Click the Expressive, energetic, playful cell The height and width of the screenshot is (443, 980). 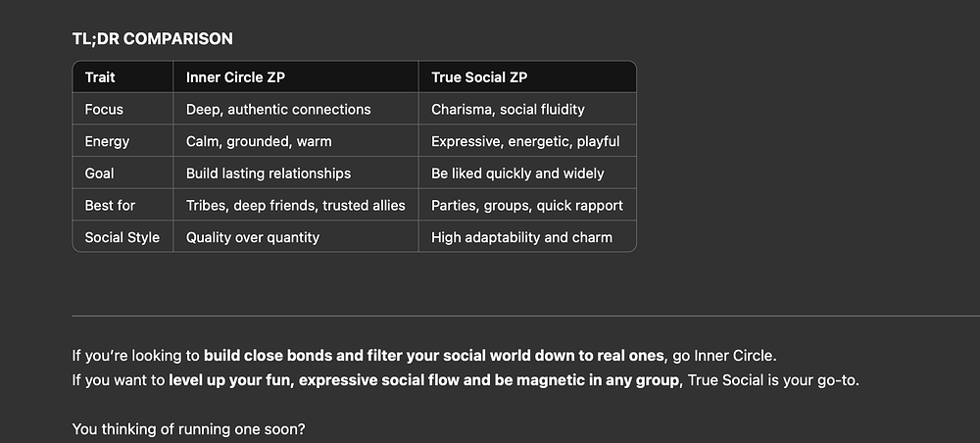(525, 141)
